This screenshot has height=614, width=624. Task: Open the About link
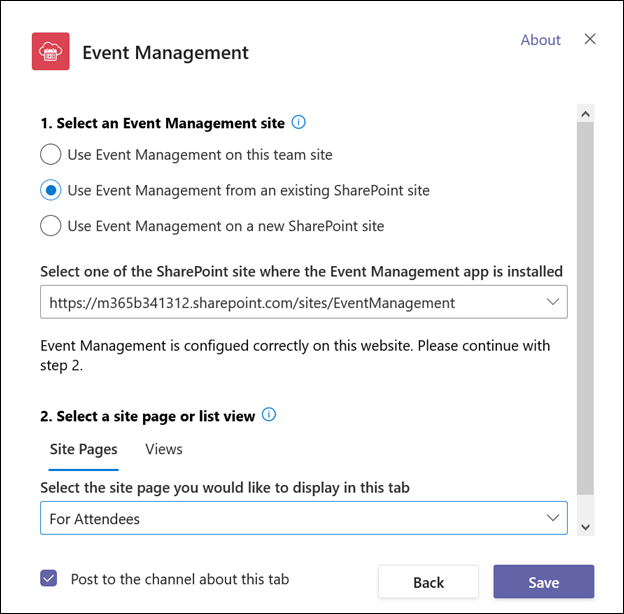(x=540, y=40)
